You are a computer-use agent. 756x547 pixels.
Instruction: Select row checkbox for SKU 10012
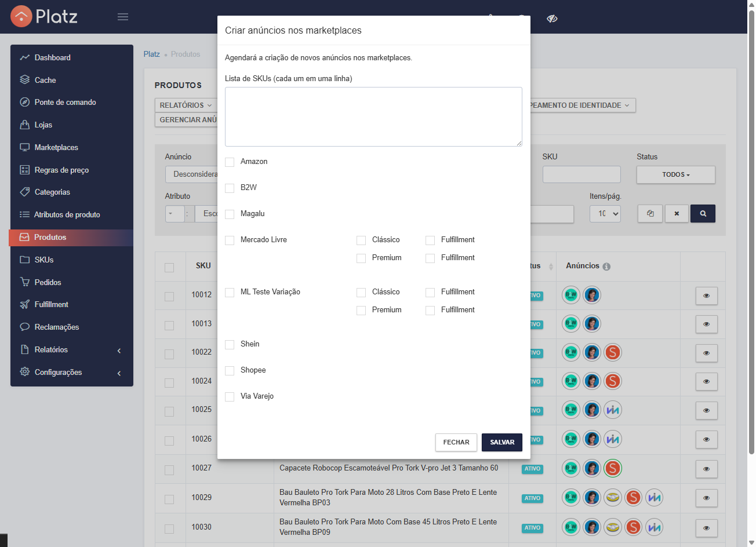pos(169,297)
